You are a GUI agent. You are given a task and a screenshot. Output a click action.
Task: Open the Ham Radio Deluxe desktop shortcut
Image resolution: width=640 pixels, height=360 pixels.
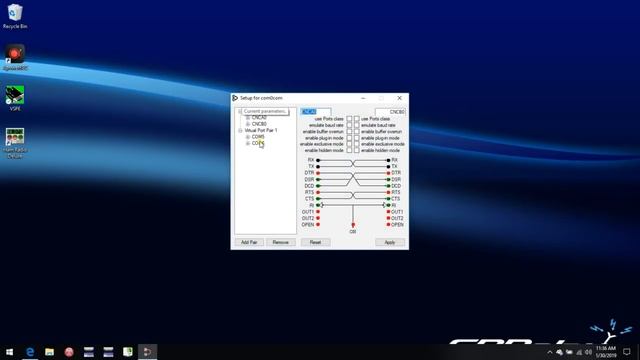(x=15, y=143)
